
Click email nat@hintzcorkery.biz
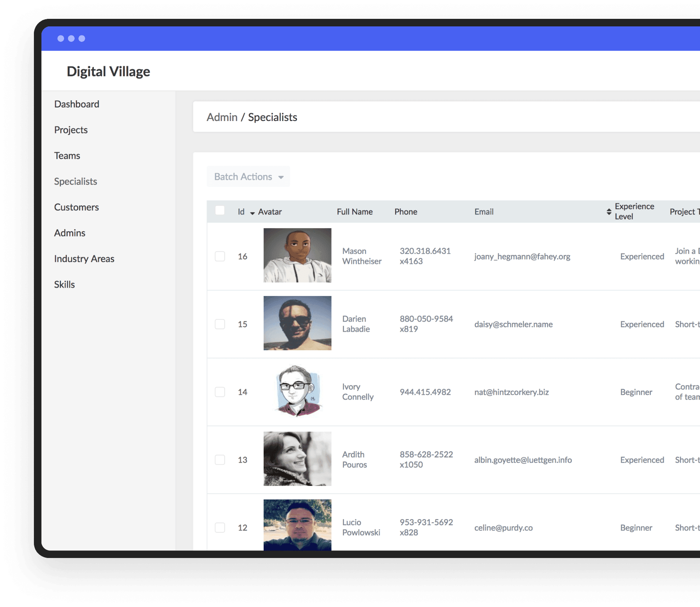pos(511,392)
